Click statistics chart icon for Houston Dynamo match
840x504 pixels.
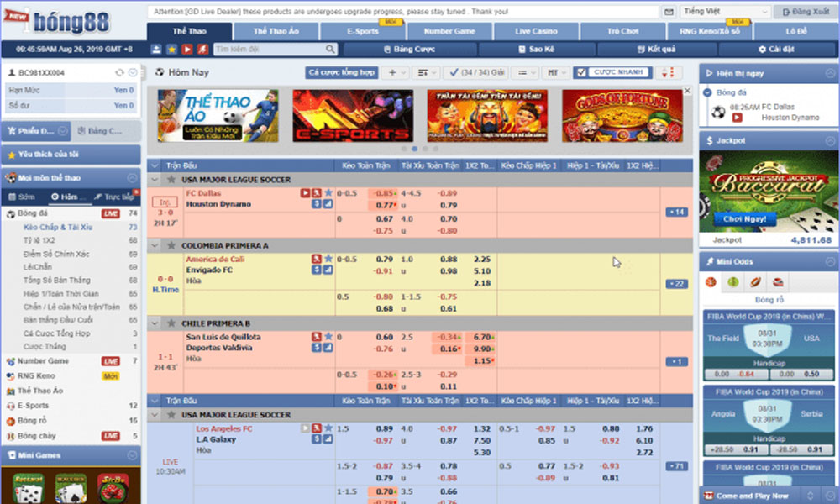coord(328,204)
